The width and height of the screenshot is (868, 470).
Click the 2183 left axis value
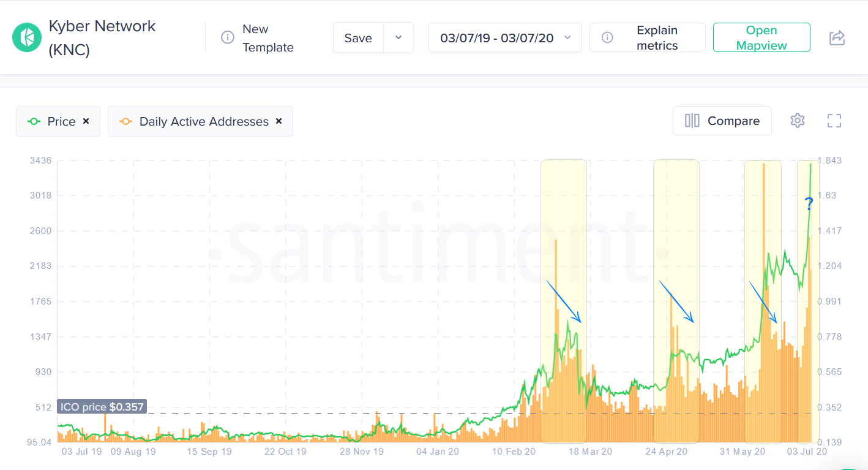coord(40,266)
